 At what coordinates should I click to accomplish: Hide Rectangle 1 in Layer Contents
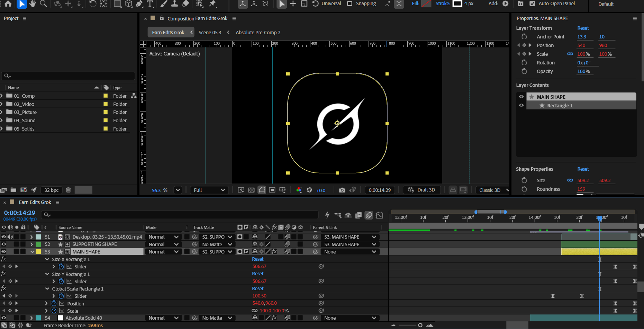(x=521, y=105)
